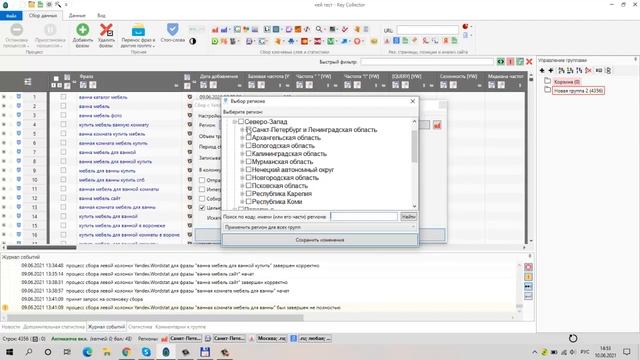Check the Мурманская область checkbox
The height and width of the screenshot is (360, 640).
tap(249, 161)
